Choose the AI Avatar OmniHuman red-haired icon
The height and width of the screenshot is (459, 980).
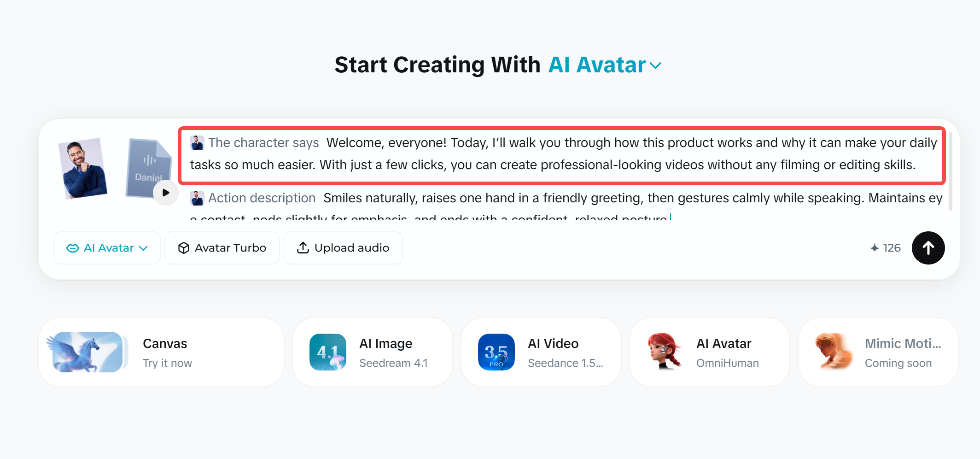pyautogui.click(x=665, y=351)
